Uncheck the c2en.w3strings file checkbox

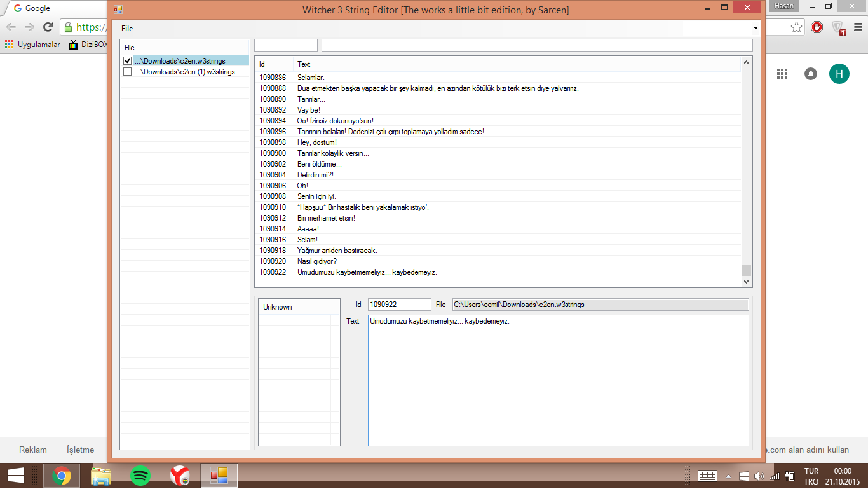127,61
